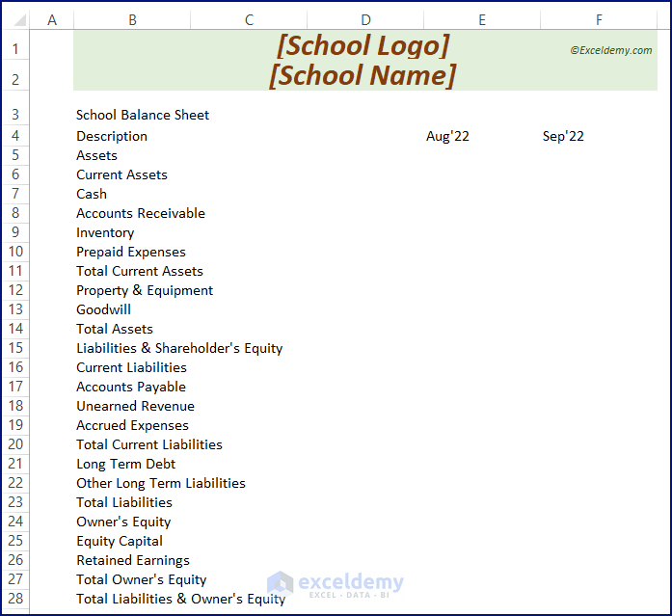The width and height of the screenshot is (672, 616).
Task: Select the Aug'22 column heading cell
Action: [x=447, y=136]
